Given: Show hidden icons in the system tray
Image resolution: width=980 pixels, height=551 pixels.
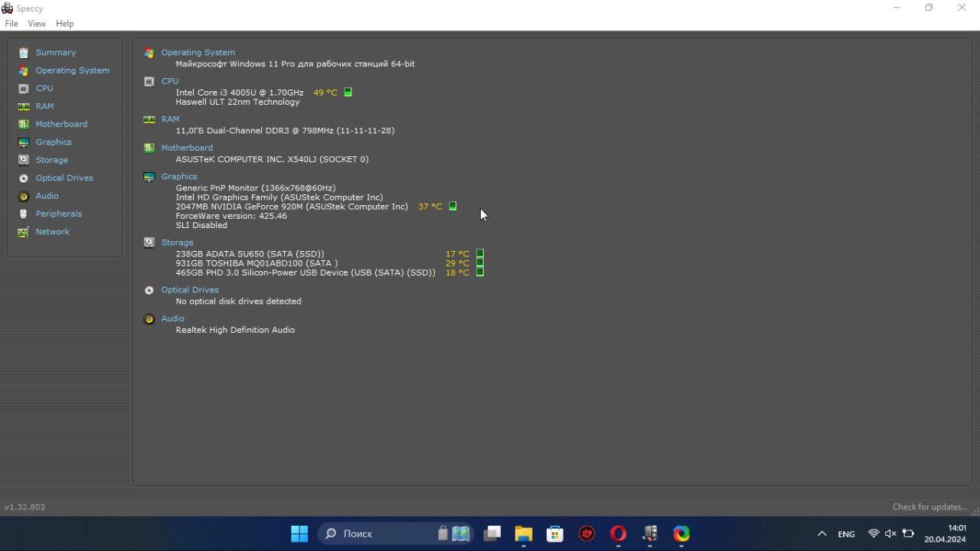Looking at the screenshot, I should click(822, 533).
